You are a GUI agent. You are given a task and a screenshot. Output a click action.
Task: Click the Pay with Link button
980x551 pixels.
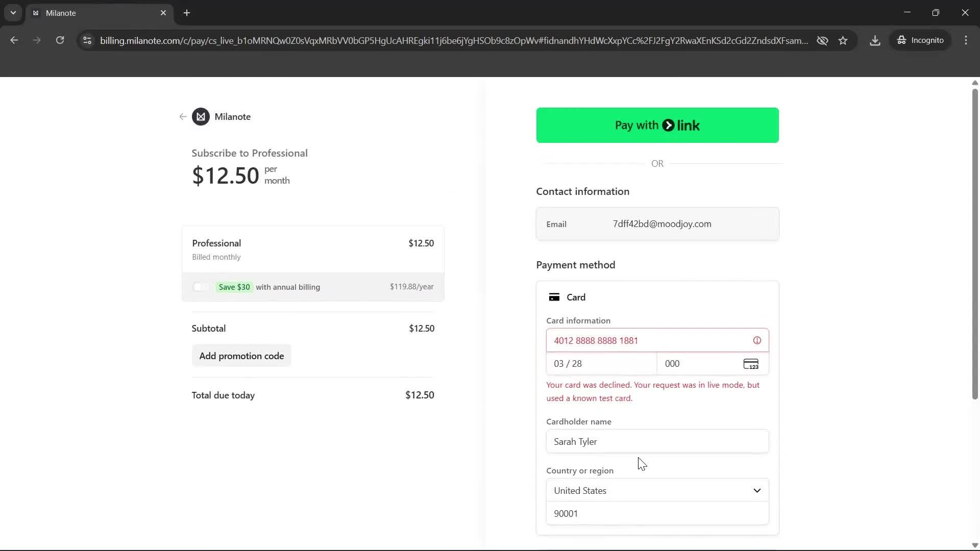pos(657,125)
